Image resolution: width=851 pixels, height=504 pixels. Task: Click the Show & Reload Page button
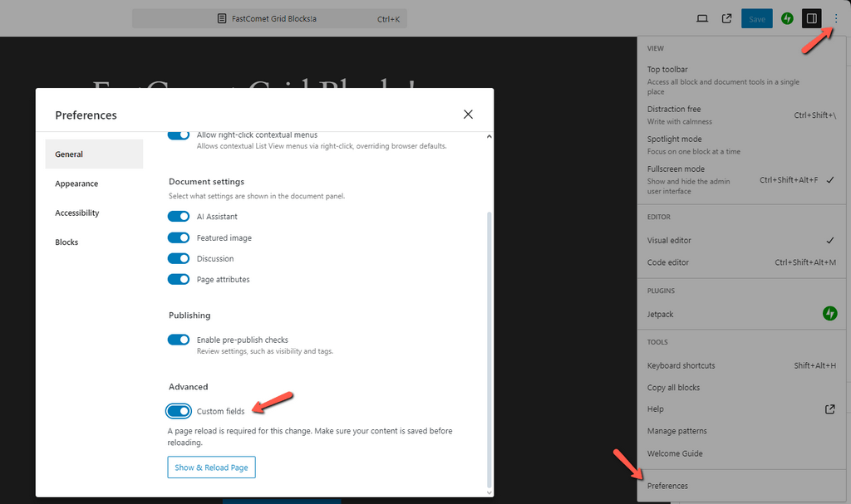click(x=211, y=467)
